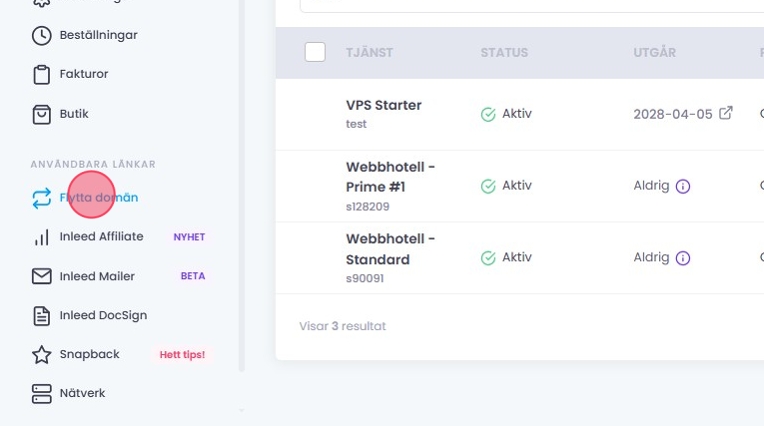Sort table by the Status column header
This screenshot has height=426, width=764.
(x=504, y=52)
